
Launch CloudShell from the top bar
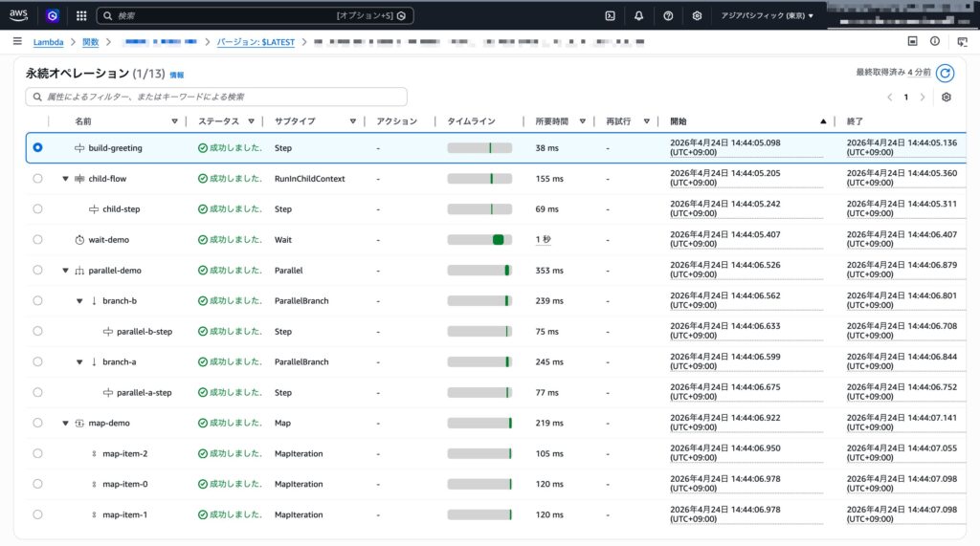point(610,15)
